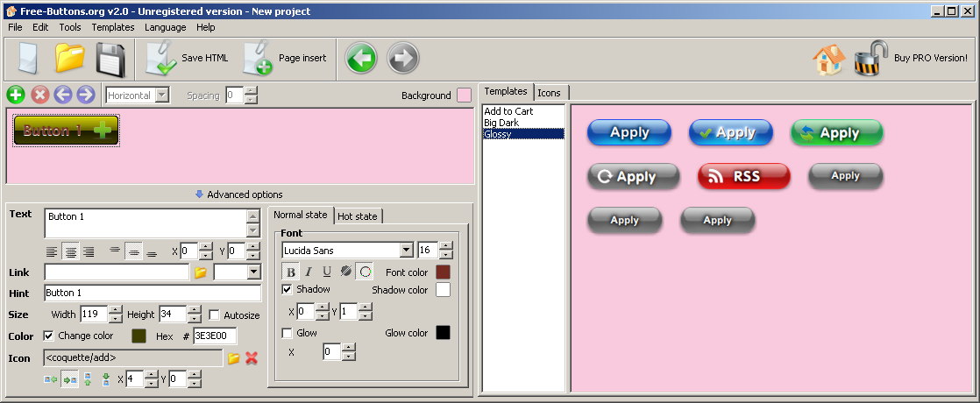Click the Hint text field
The image size is (980, 403).
(153, 293)
